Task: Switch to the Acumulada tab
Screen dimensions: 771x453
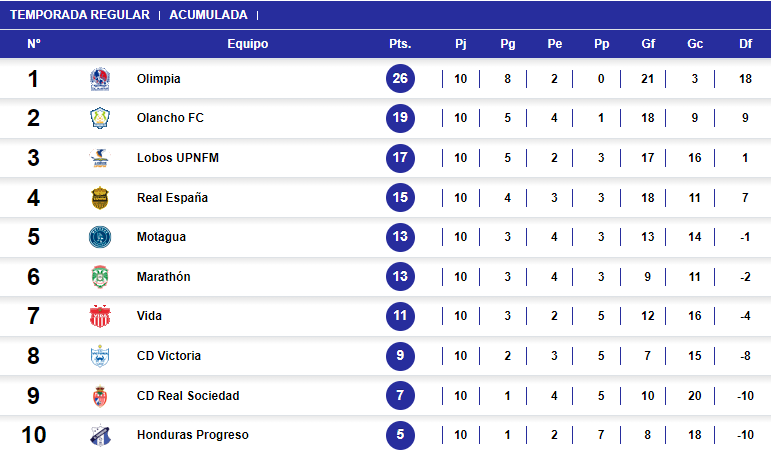Action: [208, 15]
